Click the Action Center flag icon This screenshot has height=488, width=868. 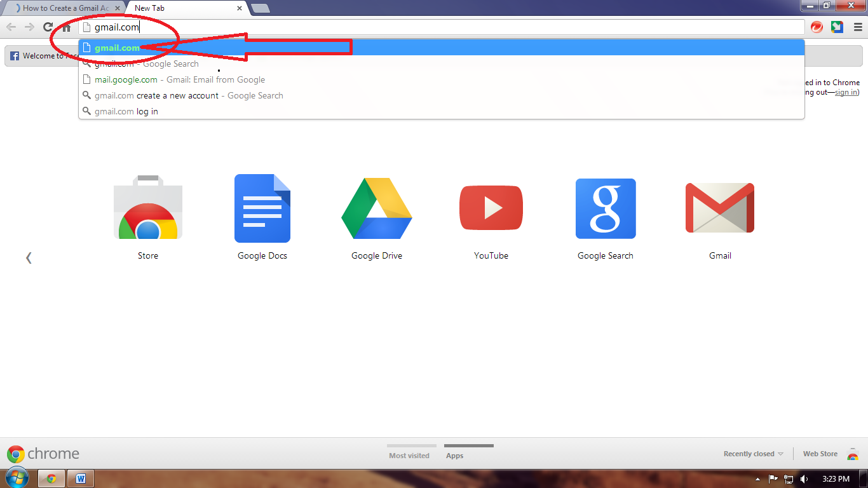pos(773,479)
